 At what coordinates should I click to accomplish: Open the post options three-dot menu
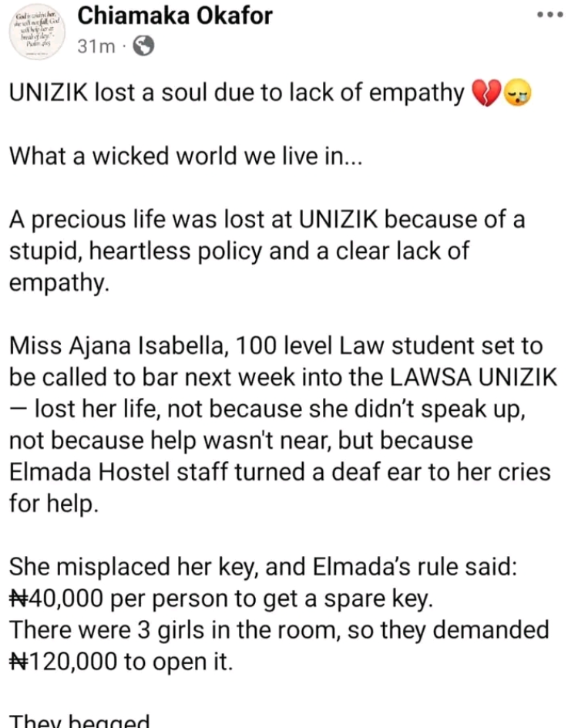553,15
